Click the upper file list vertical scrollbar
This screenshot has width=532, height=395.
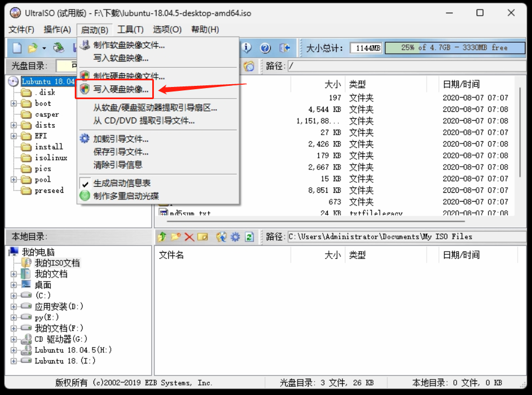(x=520, y=132)
